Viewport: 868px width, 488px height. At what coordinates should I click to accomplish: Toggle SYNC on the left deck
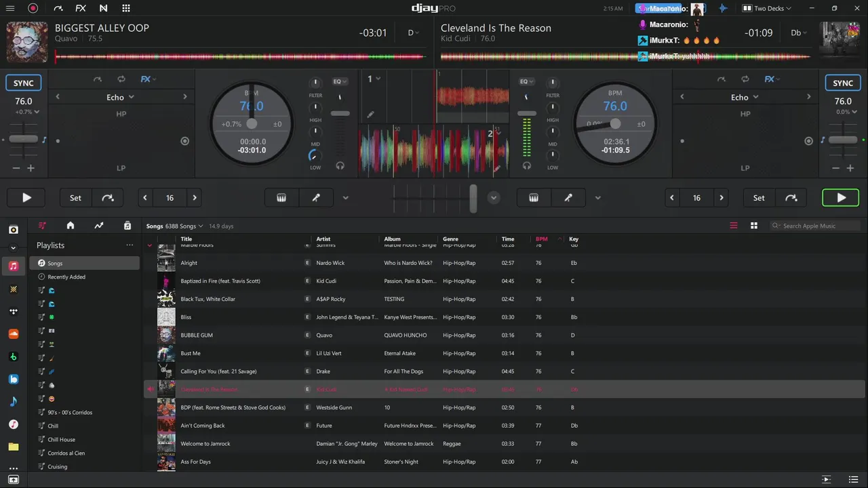(x=24, y=83)
